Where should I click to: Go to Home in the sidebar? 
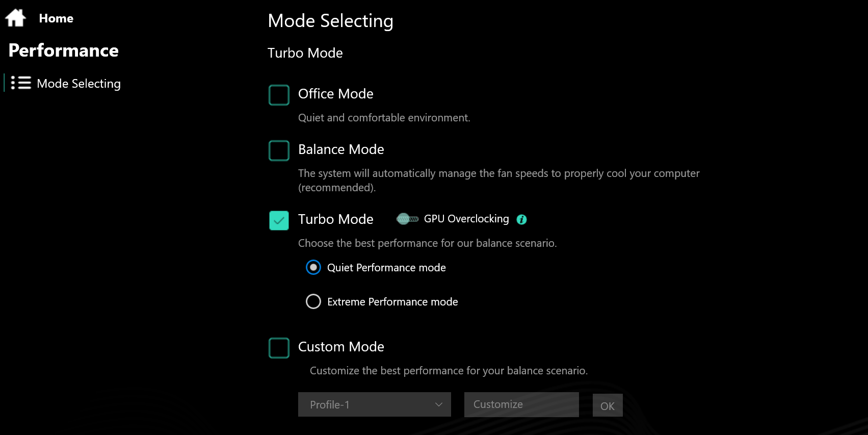56,18
